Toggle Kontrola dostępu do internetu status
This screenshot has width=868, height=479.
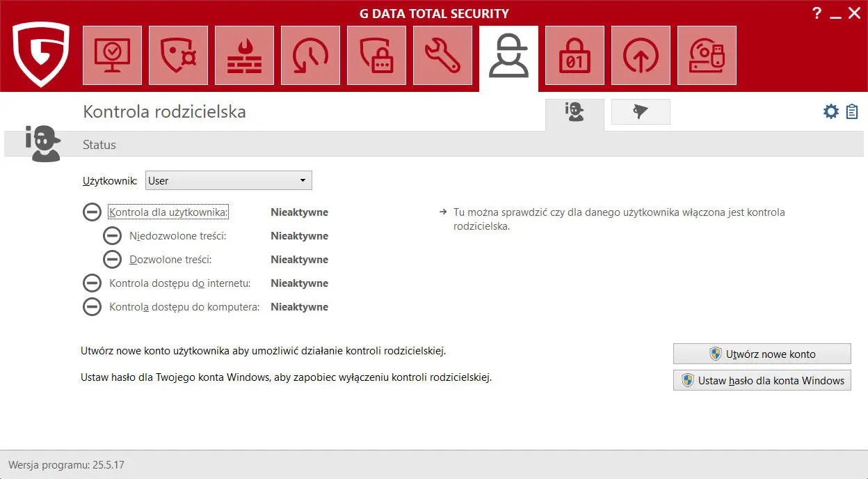[93, 283]
